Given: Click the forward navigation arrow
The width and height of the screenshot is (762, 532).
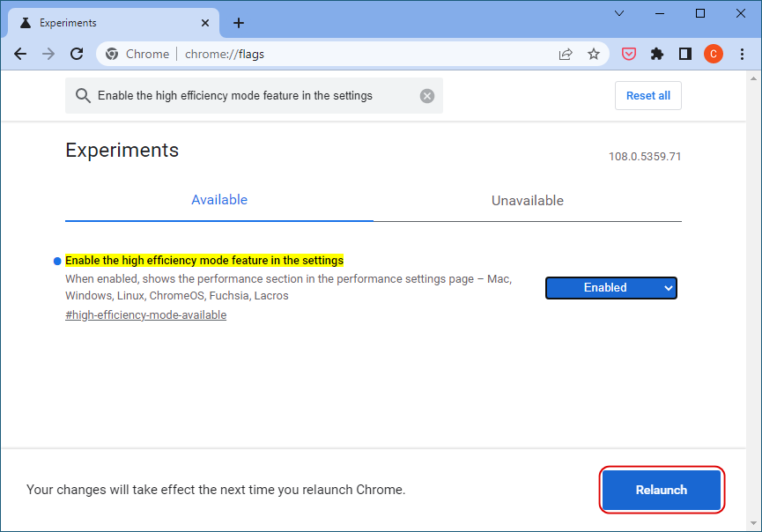Looking at the screenshot, I should (x=48, y=54).
